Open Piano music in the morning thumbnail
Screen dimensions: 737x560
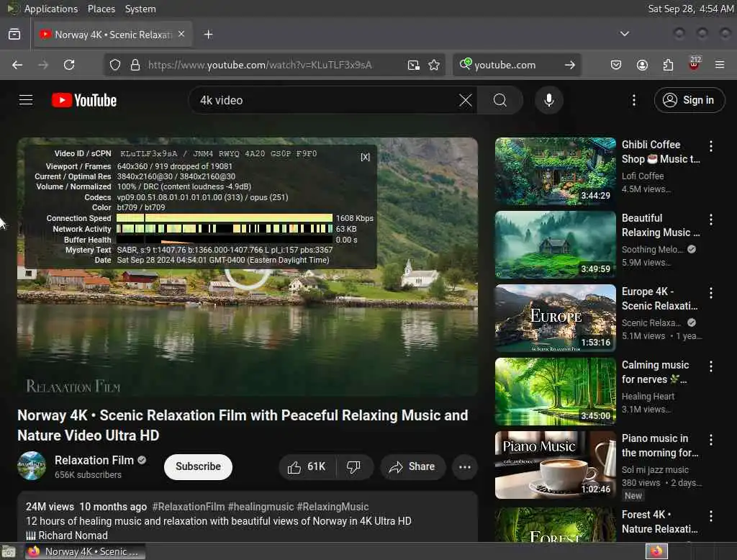coord(555,464)
